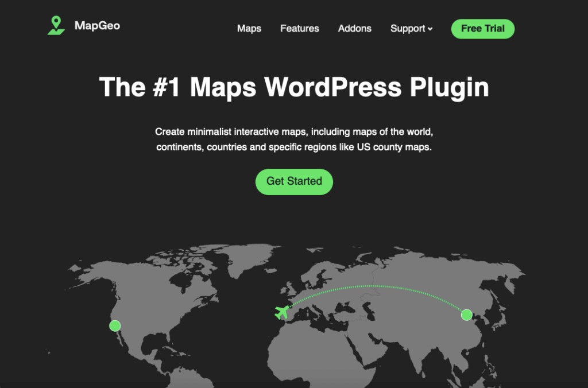Click the Free Trial button
Screen dimensions: 588x388
pyautogui.click(x=482, y=29)
